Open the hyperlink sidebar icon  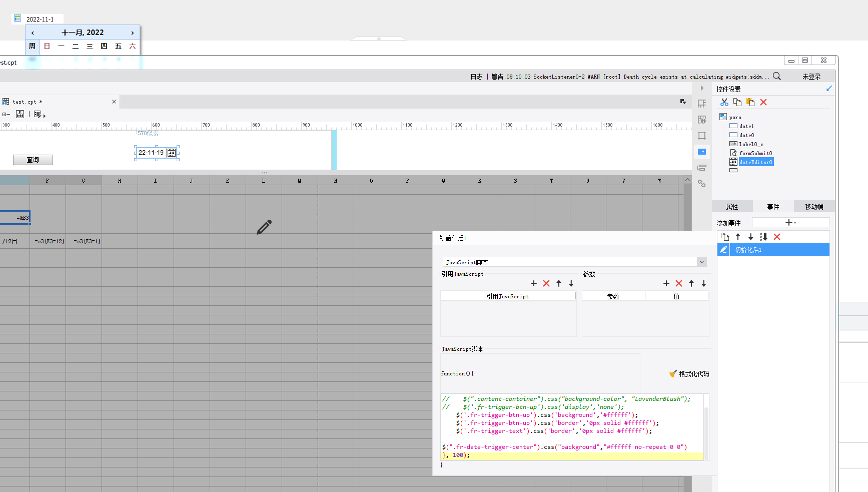click(x=702, y=184)
